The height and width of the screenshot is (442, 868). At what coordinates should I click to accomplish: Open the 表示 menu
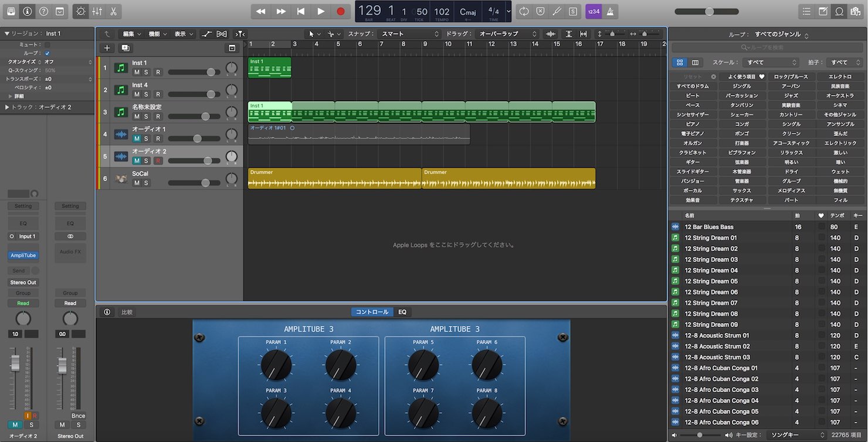[183, 34]
